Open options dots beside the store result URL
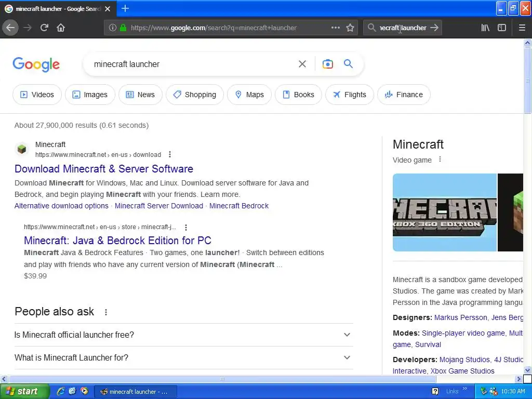Screen dimensions: 532x399 [186, 227]
